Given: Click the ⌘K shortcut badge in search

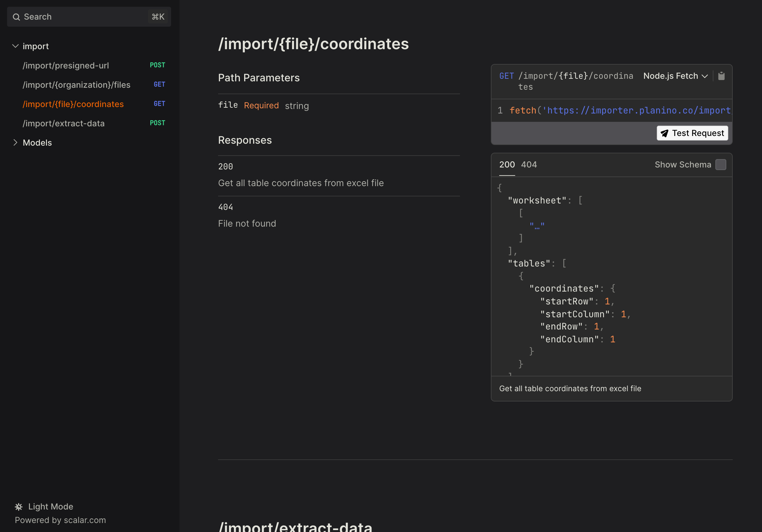Looking at the screenshot, I should point(158,17).
